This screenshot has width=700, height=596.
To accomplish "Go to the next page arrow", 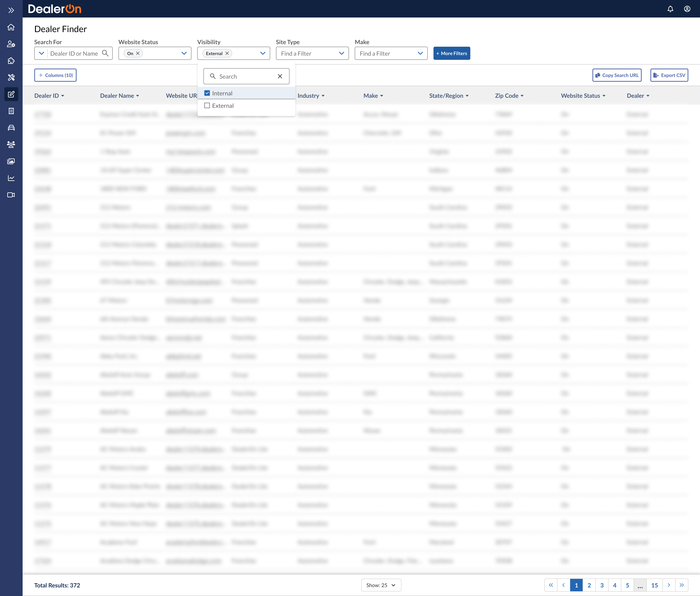I will coord(669,585).
